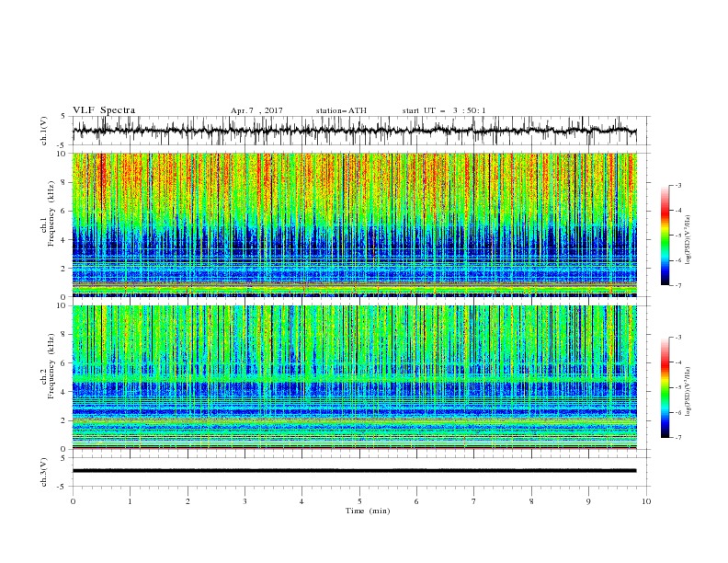Click the '-7' tick on the ch.2 colorbar

(x=678, y=438)
